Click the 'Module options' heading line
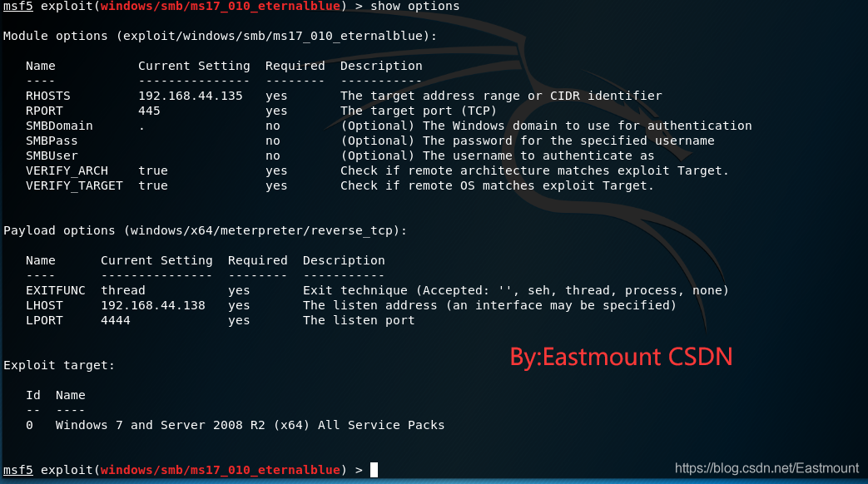 tap(221, 36)
